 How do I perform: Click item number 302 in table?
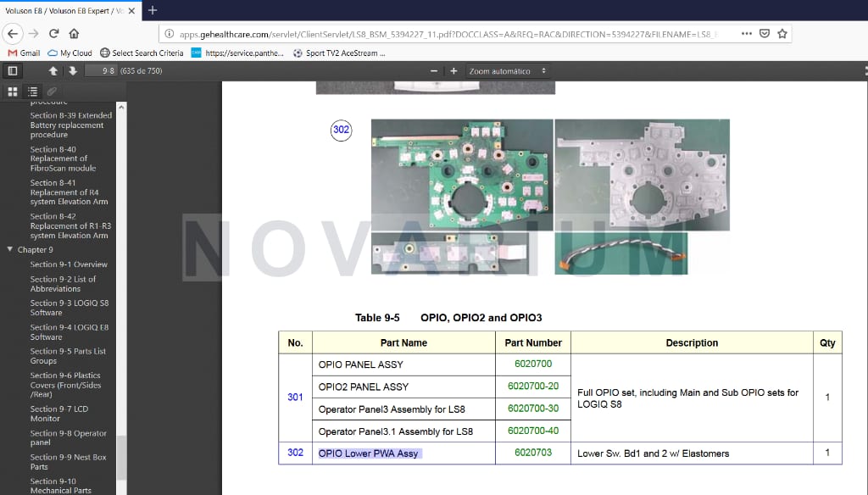[295, 453]
